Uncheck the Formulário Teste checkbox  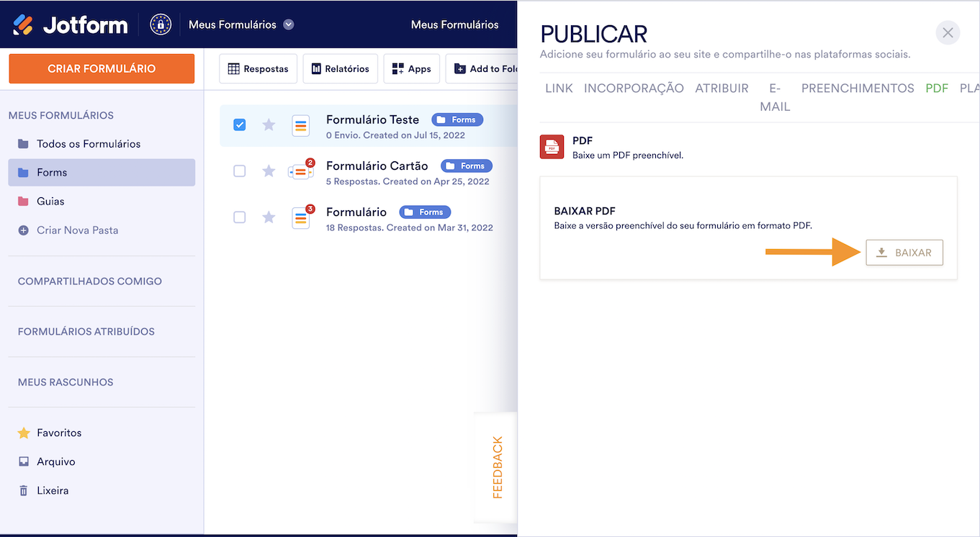(x=240, y=125)
